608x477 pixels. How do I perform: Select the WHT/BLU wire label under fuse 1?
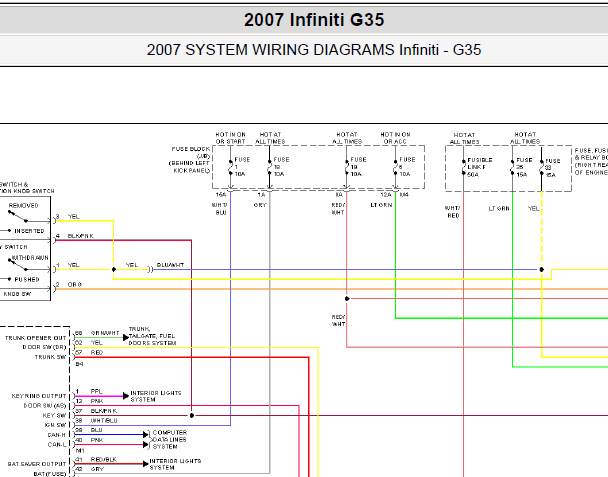(219, 209)
